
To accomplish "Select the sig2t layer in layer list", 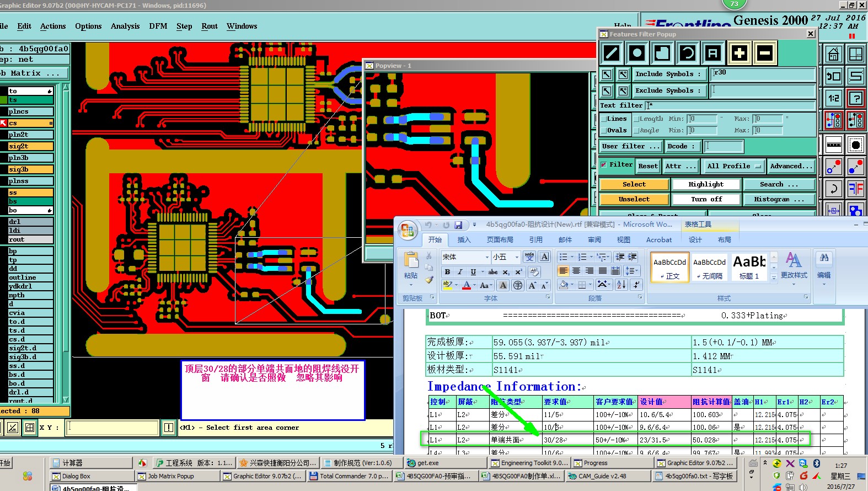I will (x=31, y=146).
